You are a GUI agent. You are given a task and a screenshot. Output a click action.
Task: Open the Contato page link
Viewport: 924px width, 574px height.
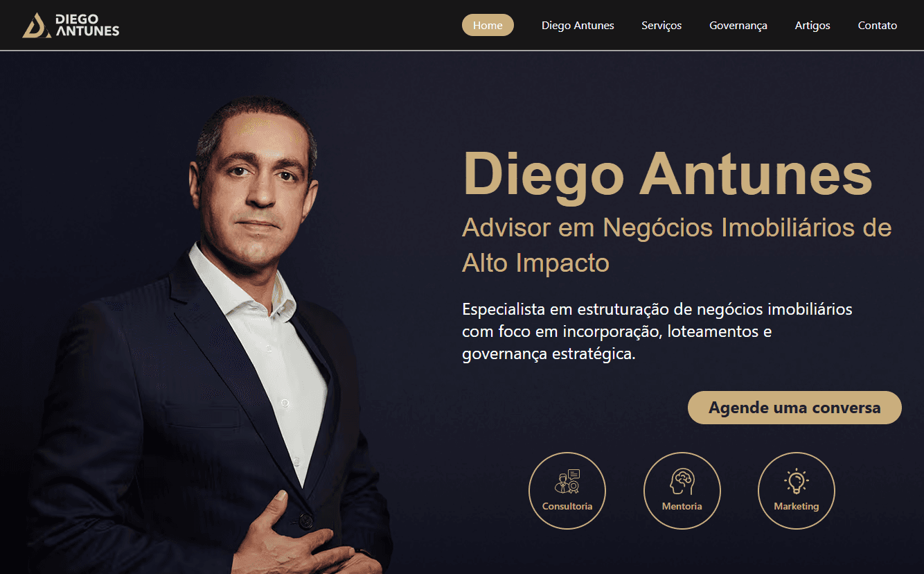(878, 25)
